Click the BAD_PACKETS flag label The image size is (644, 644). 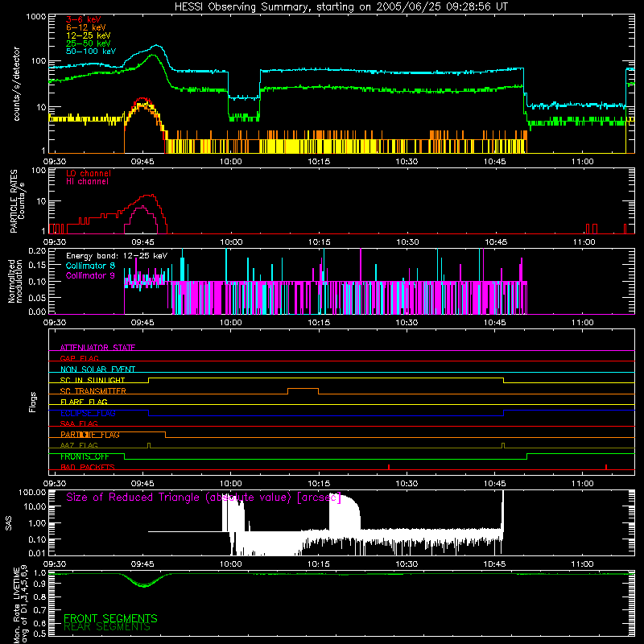88,467
